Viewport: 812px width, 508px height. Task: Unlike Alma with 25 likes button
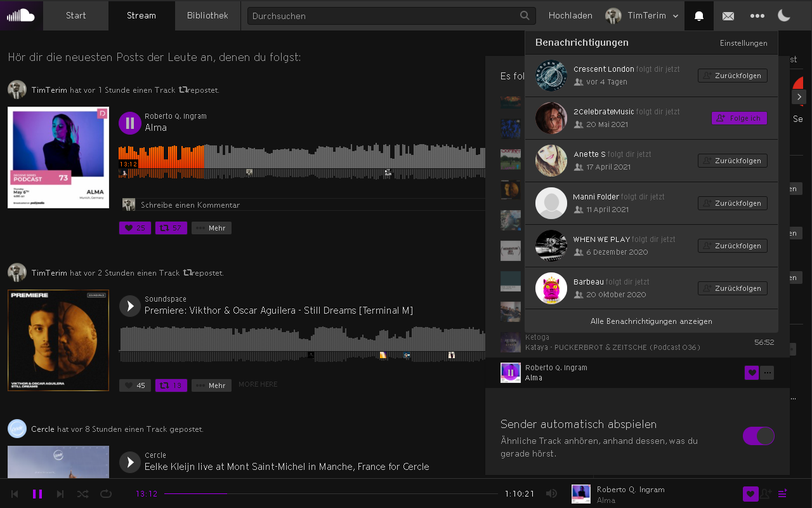[135, 228]
